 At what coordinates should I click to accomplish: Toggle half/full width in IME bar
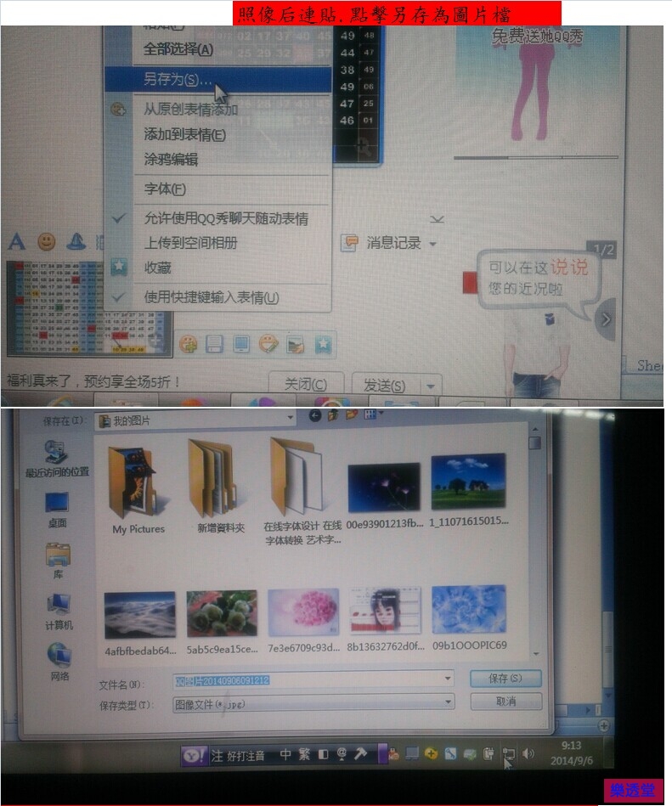click(324, 754)
